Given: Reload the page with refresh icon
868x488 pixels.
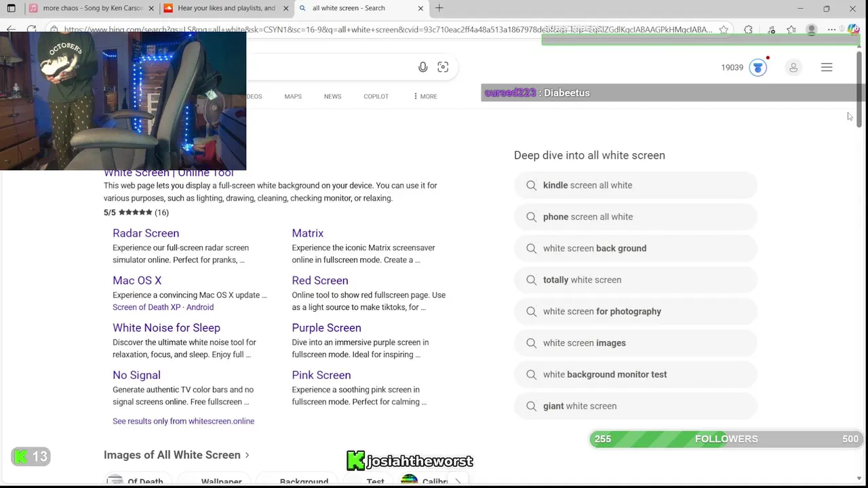Looking at the screenshot, I should coord(31,30).
